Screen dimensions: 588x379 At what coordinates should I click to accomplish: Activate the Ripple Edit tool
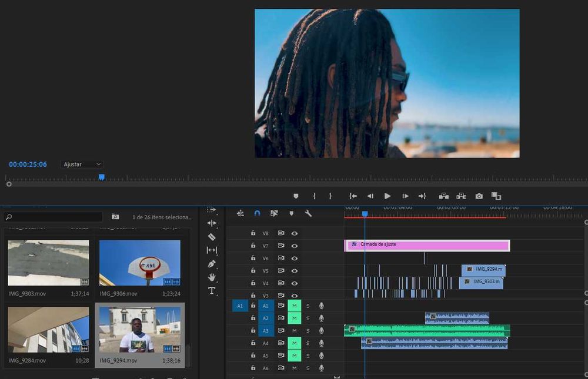click(x=212, y=223)
